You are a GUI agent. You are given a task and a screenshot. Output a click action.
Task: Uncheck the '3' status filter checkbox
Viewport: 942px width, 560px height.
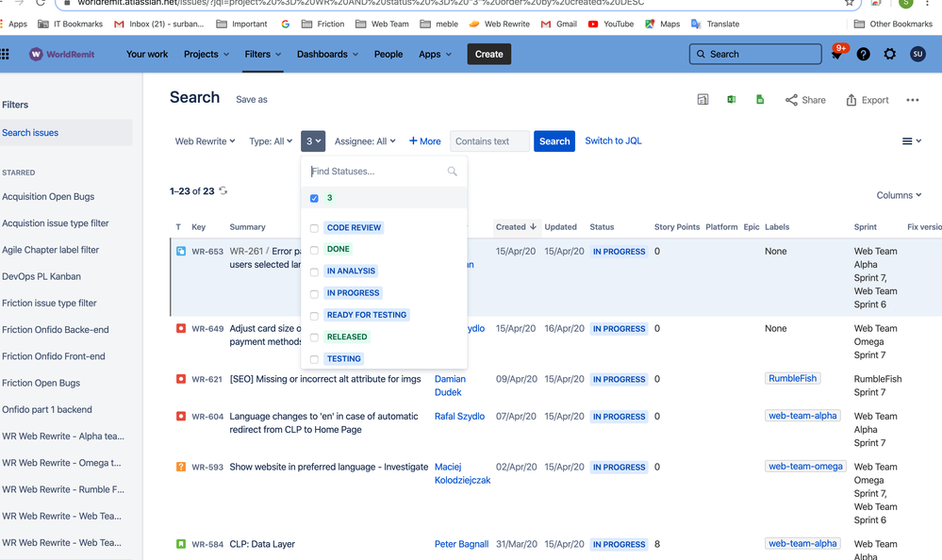[315, 198]
